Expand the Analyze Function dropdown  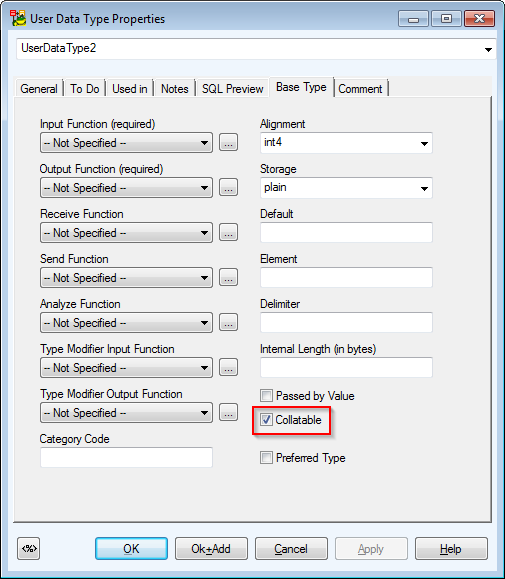point(126,323)
